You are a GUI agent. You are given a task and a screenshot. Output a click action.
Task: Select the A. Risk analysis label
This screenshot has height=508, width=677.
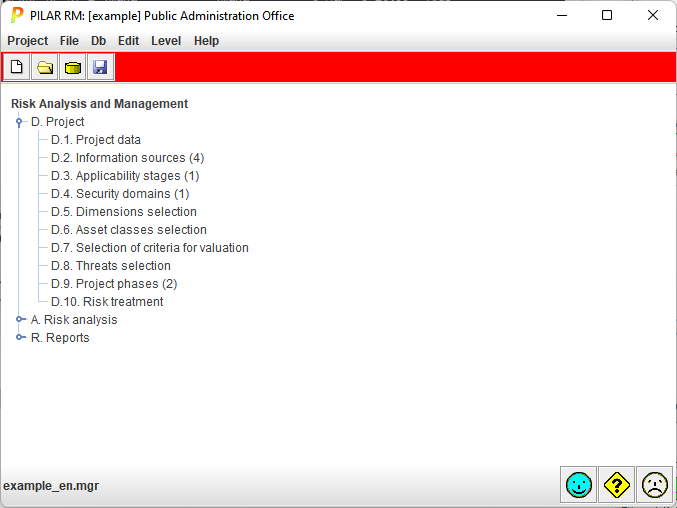[x=74, y=320]
